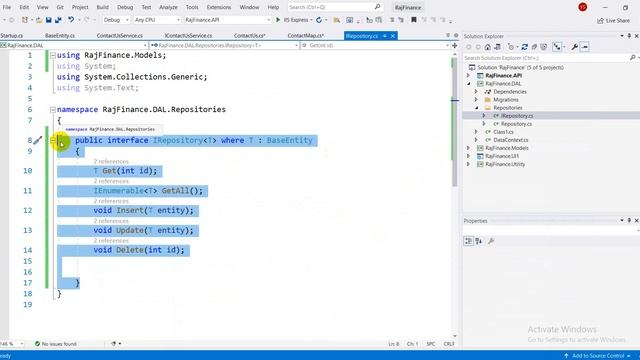Click the Home icon in Solution Explorer
Image resolution: width=640 pixels, height=360 pixels.
point(487,47)
